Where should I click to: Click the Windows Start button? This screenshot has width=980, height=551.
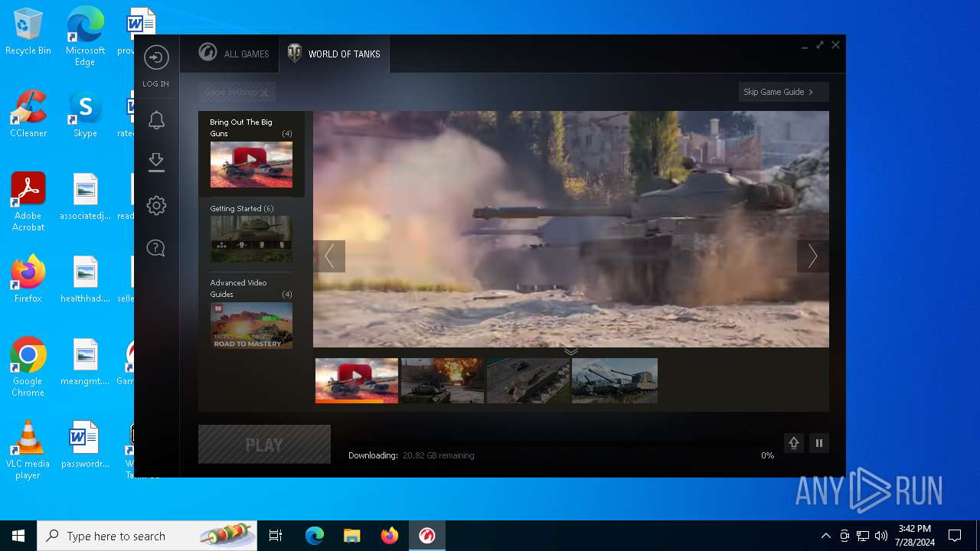click(18, 536)
